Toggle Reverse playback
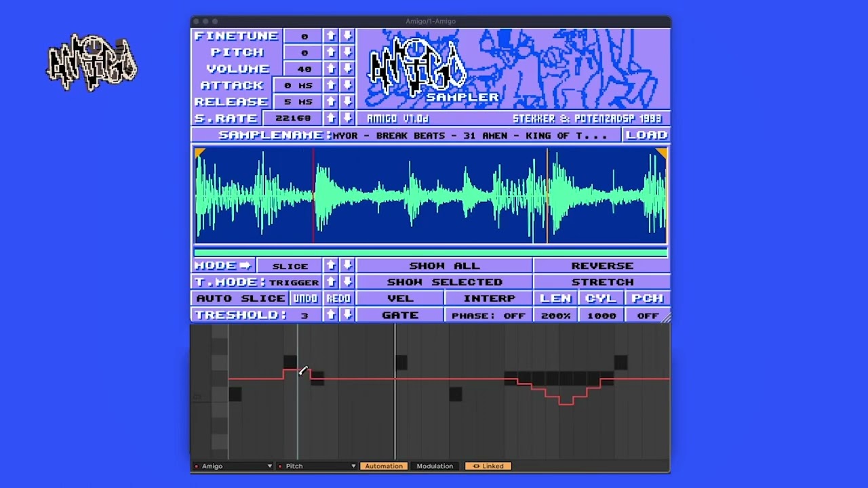This screenshot has height=488, width=868. pyautogui.click(x=602, y=266)
